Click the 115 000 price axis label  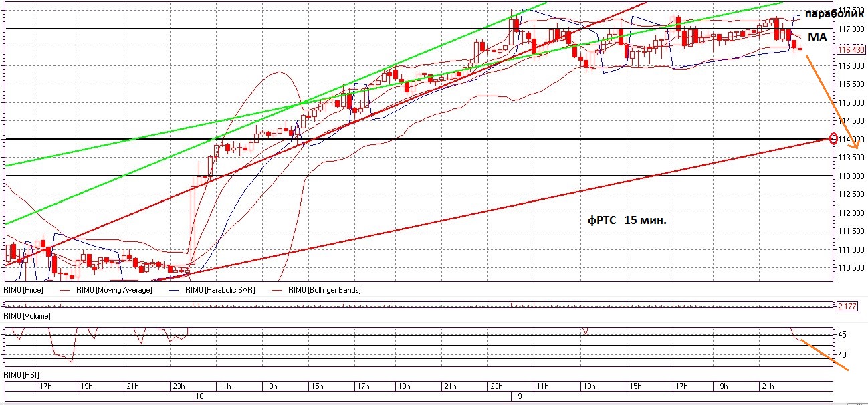click(851, 103)
